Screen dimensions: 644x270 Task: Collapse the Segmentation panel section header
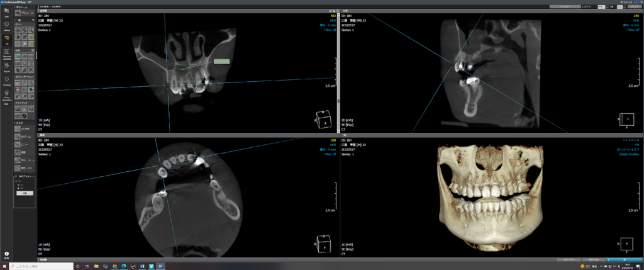[24, 77]
